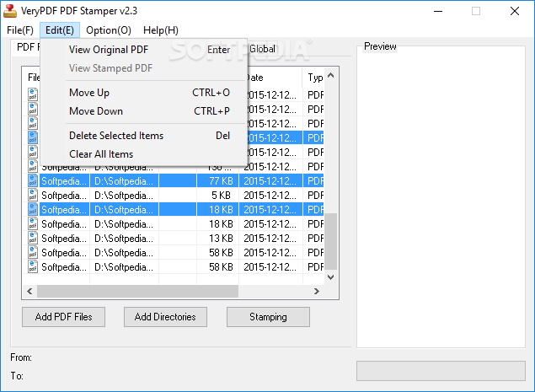Choose View Original PDF menu entry
Screen dimensions: 535x392
tap(143, 50)
